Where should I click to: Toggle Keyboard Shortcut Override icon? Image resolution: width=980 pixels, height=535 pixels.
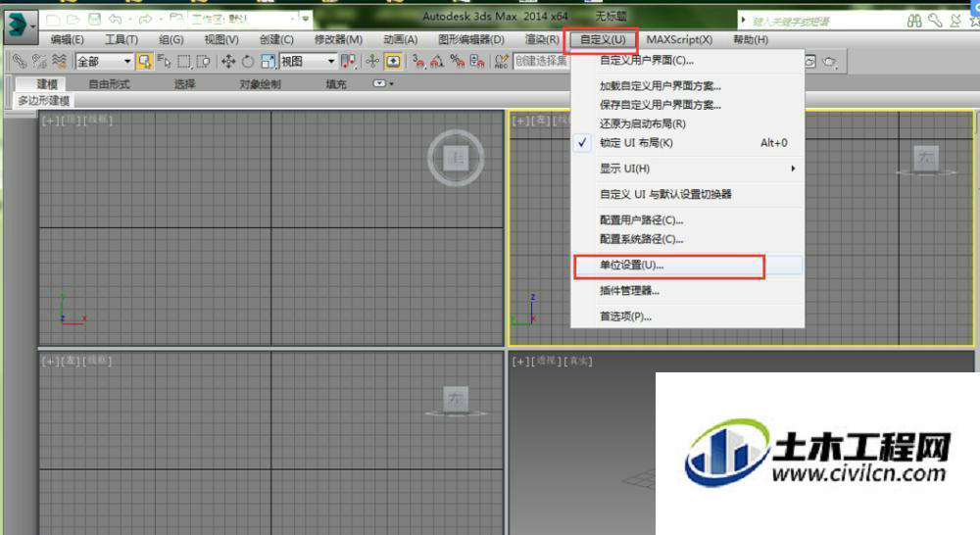[393, 62]
